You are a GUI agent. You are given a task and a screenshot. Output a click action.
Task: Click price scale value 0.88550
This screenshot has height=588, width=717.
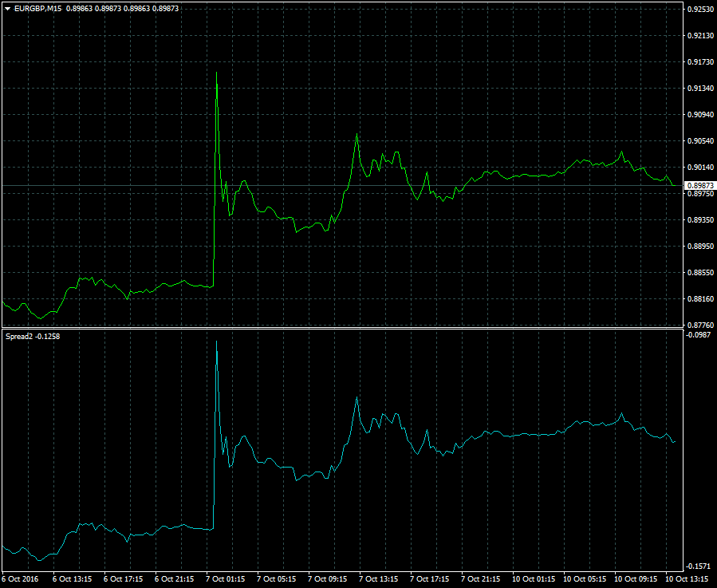point(700,273)
